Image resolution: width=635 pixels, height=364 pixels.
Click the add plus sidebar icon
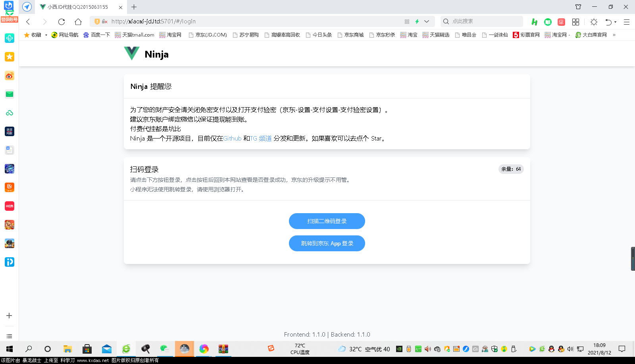9,316
